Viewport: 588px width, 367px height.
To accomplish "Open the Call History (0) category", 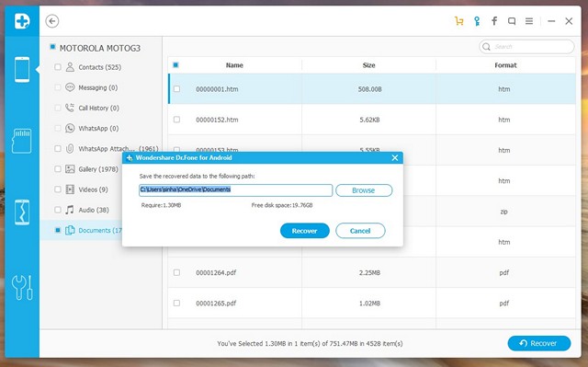I will (x=98, y=108).
